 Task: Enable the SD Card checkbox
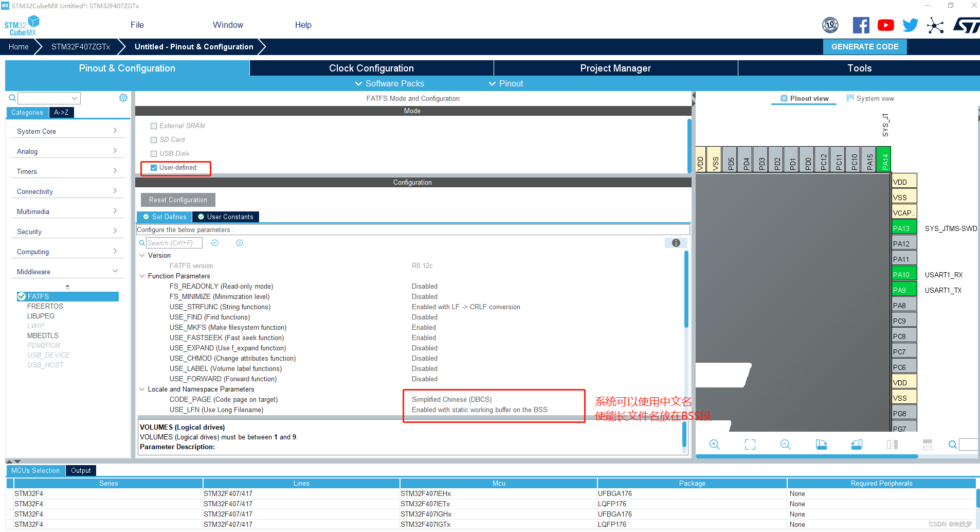(x=154, y=140)
